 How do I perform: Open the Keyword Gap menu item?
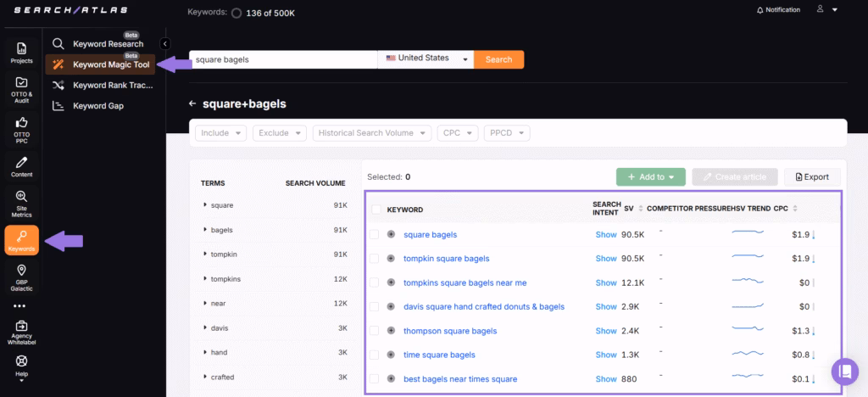click(99, 106)
